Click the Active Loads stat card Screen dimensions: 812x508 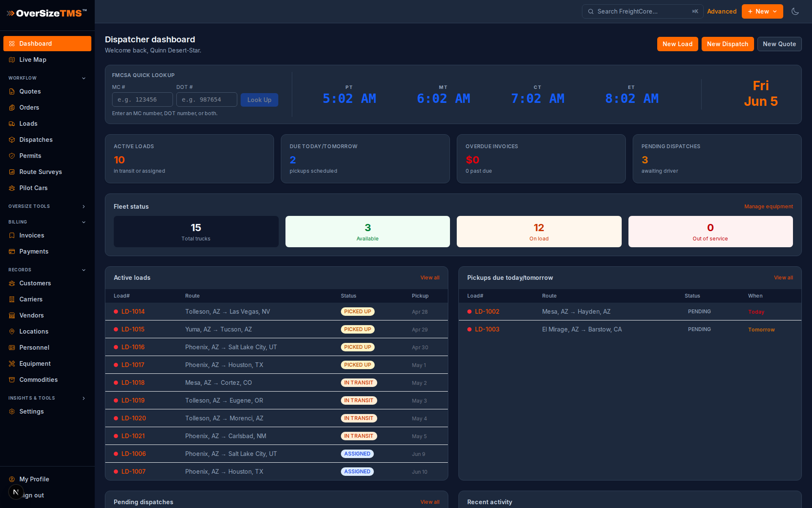(x=189, y=159)
